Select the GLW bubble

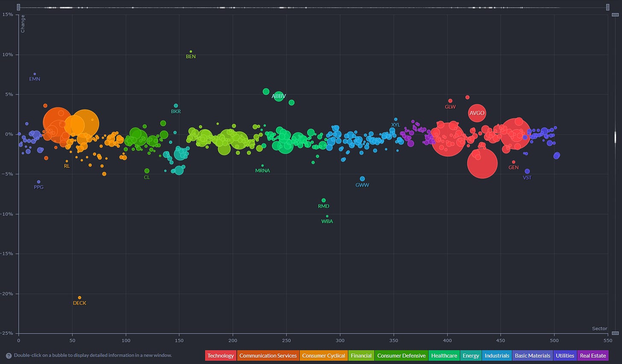point(450,101)
